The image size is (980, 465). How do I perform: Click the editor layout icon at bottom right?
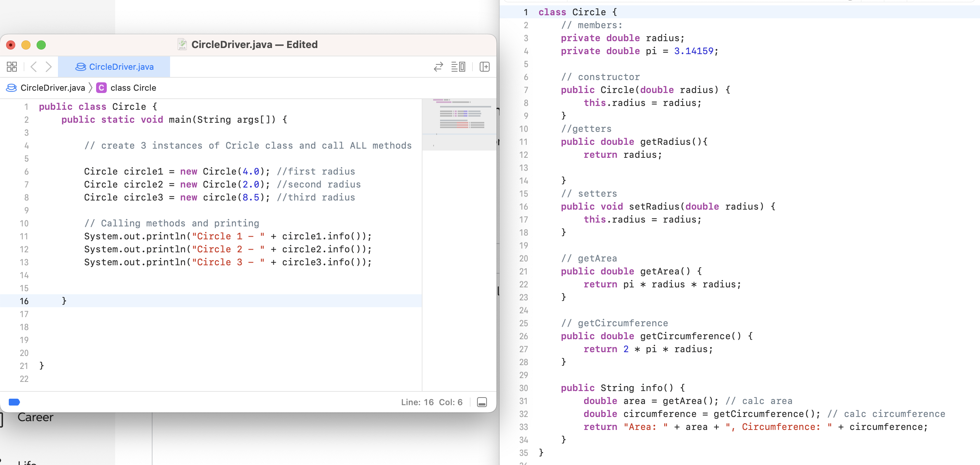point(482,402)
